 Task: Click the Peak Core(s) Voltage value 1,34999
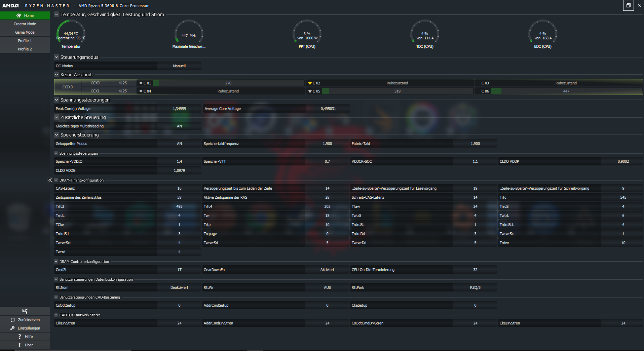pyautogui.click(x=179, y=109)
